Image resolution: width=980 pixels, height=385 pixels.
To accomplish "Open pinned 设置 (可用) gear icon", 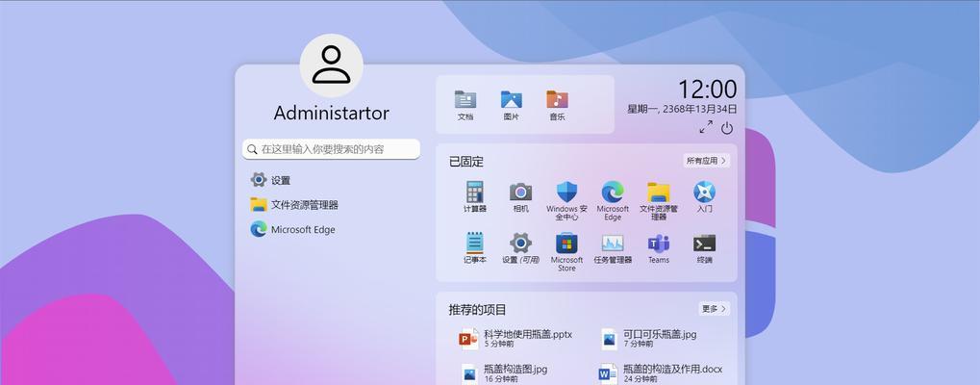I will [520, 244].
